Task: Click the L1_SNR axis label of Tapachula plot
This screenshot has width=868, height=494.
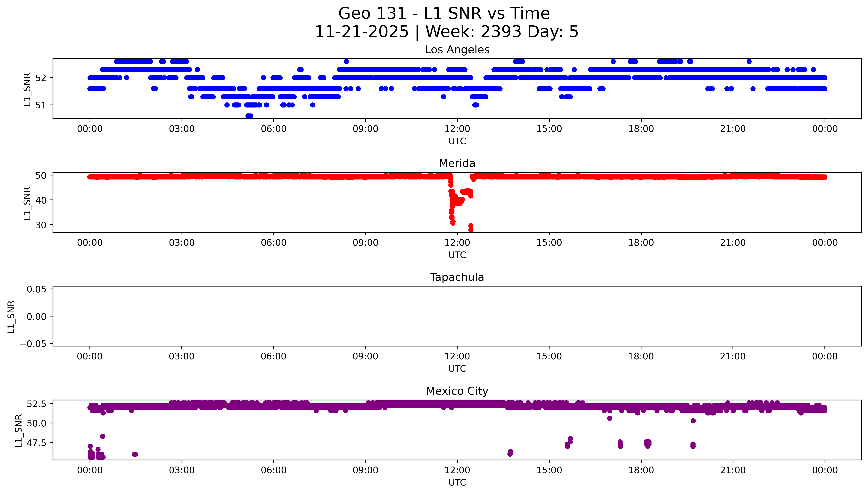Action: [x=11, y=317]
